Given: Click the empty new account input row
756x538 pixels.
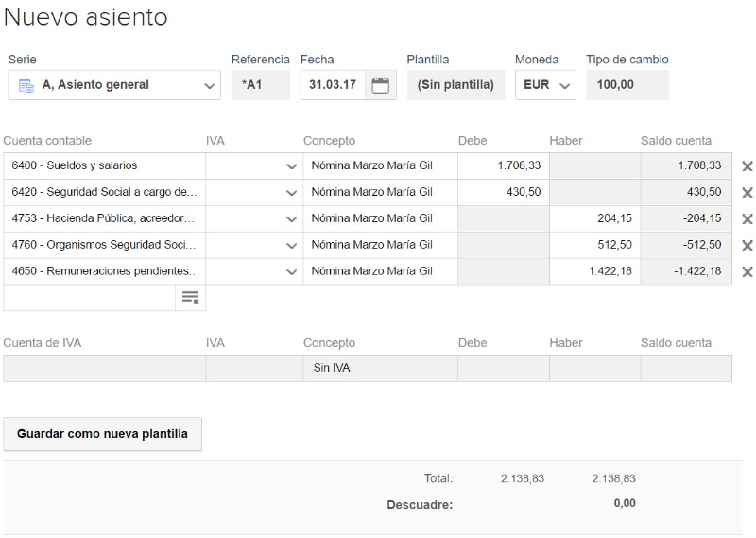Looking at the screenshot, I should click(89, 298).
